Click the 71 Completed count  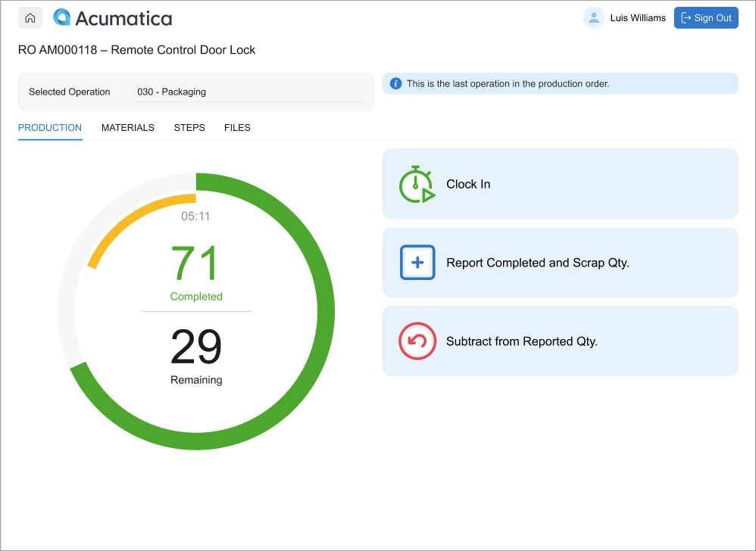196,272
